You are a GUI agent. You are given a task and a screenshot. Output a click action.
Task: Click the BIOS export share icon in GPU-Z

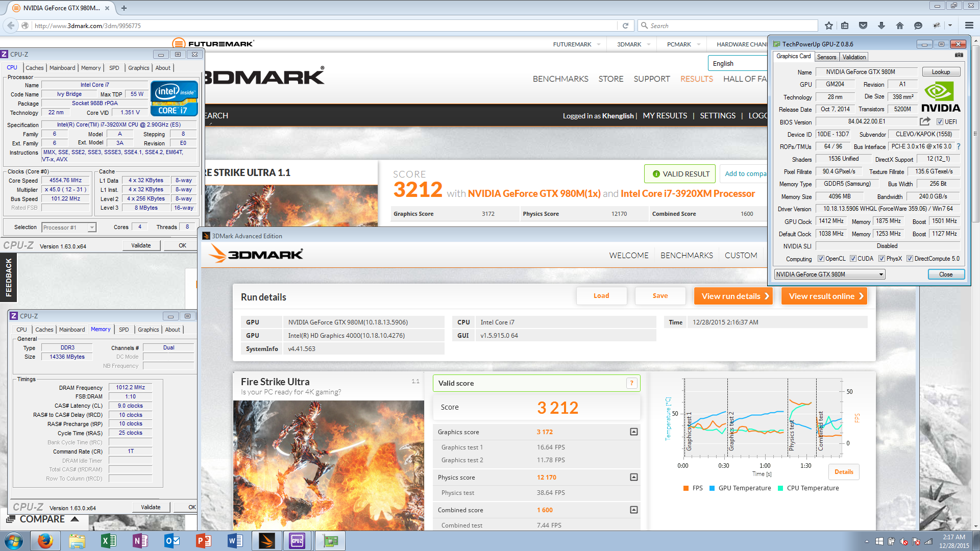(925, 121)
